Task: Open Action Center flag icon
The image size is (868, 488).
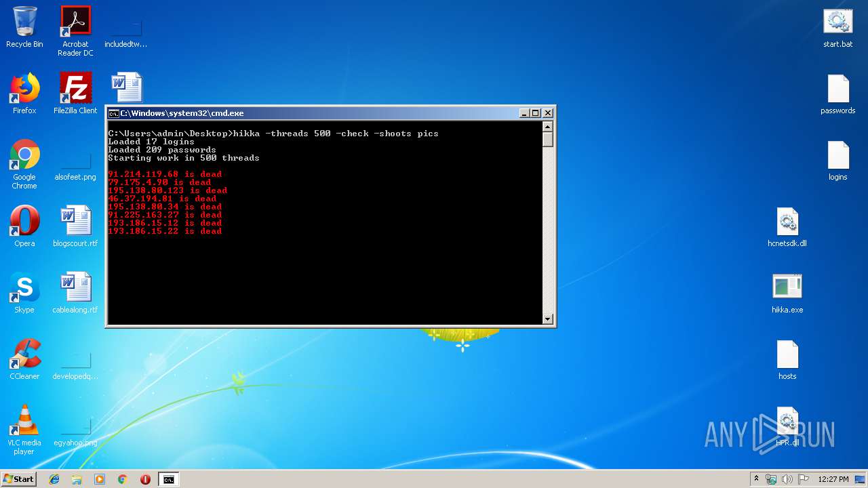Action: tap(804, 479)
